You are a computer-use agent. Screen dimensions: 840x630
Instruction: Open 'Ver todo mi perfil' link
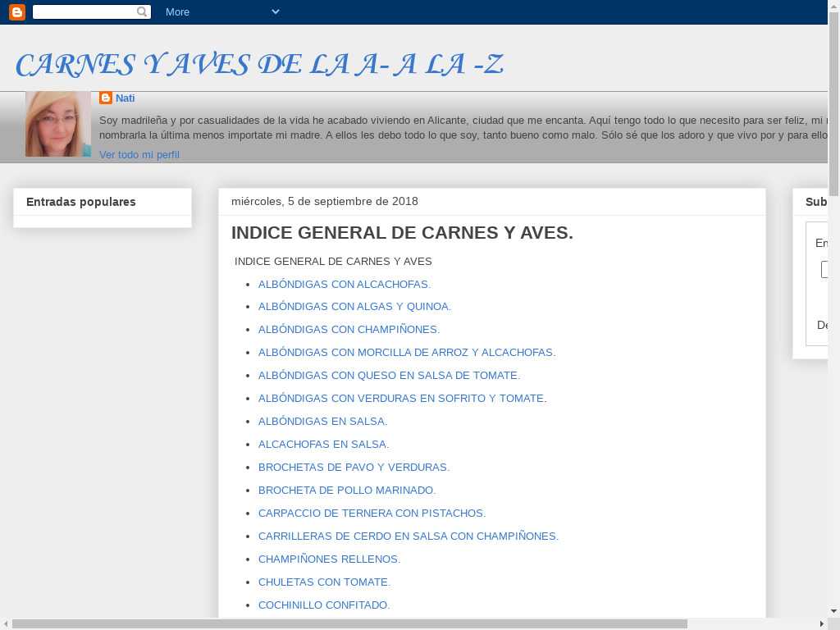139,154
